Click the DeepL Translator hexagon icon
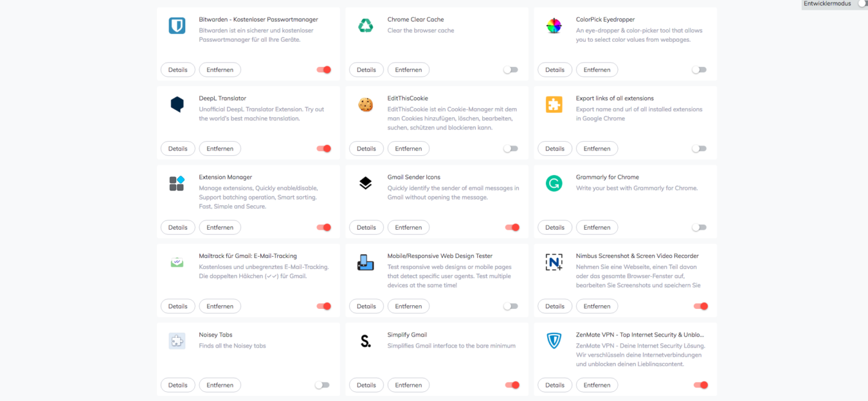The image size is (868, 401). pos(177,104)
